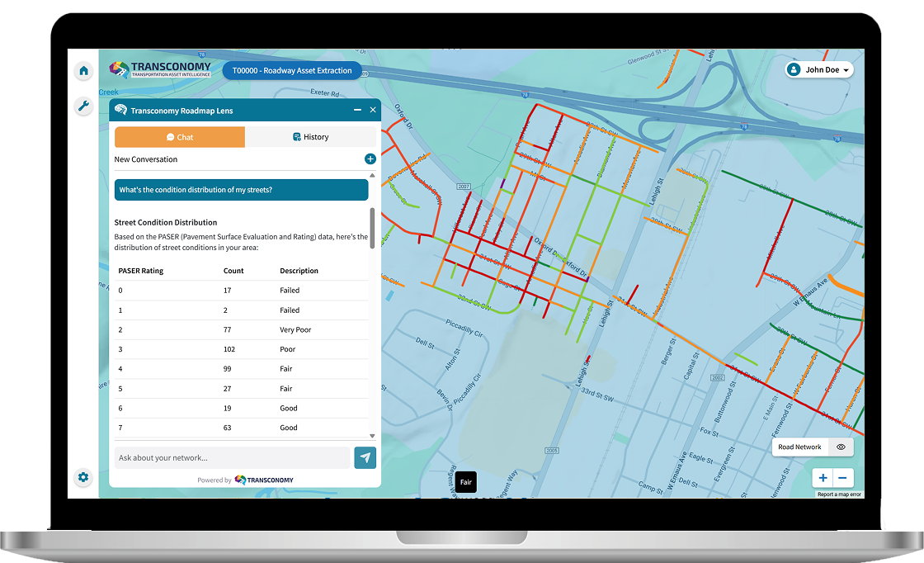
Task: Open settings gear in left sidebar
Action: pos(83,477)
